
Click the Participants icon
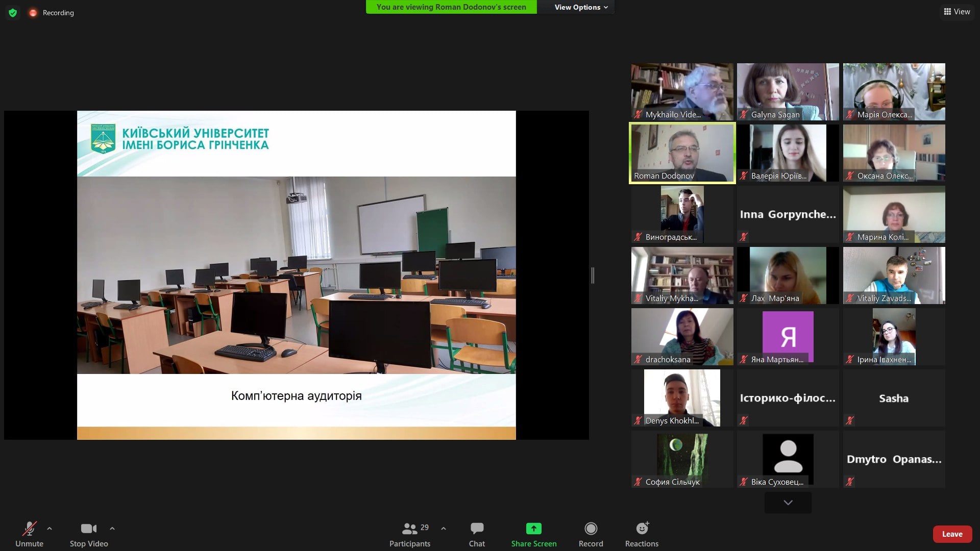410,529
